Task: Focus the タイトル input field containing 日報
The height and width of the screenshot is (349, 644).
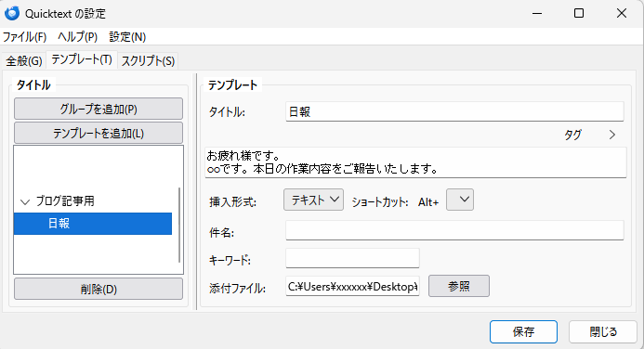Action: (x=454, y=111)
